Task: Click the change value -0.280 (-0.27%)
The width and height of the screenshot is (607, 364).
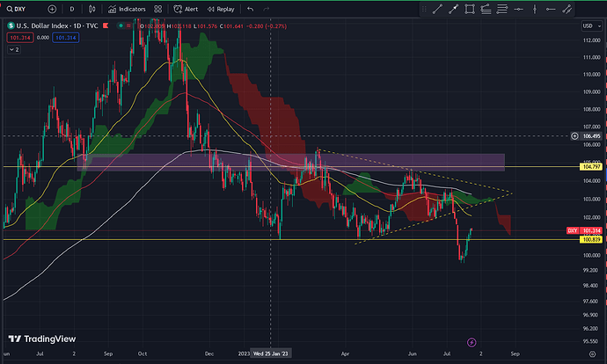Action: (x=267, y=26)
